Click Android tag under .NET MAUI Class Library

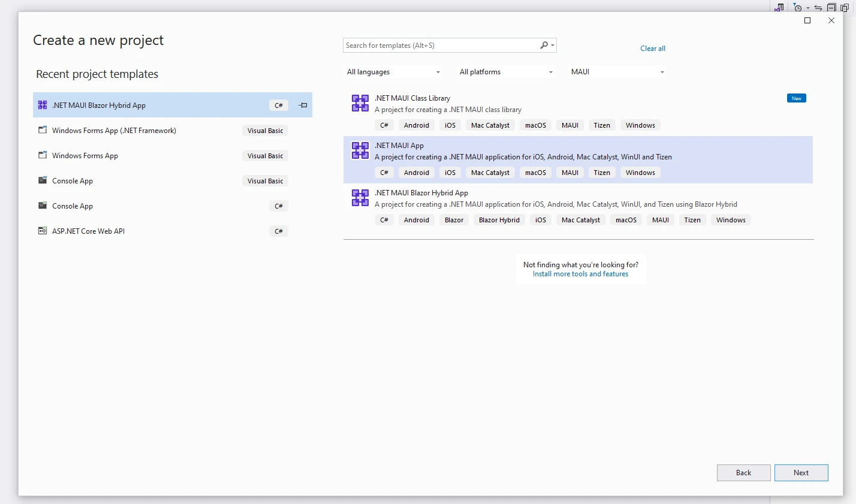click(x=417, y=125)
